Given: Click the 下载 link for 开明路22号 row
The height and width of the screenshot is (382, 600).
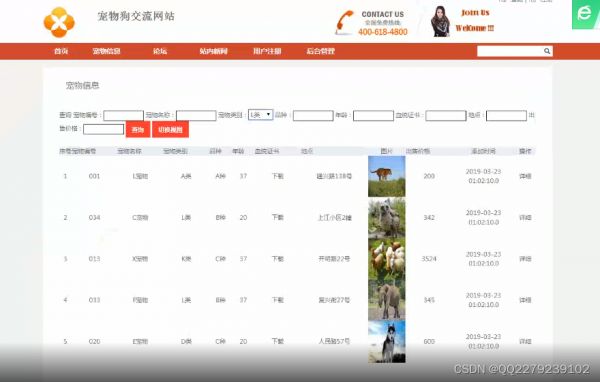Looking at the screenshot, I should point(277,259).
